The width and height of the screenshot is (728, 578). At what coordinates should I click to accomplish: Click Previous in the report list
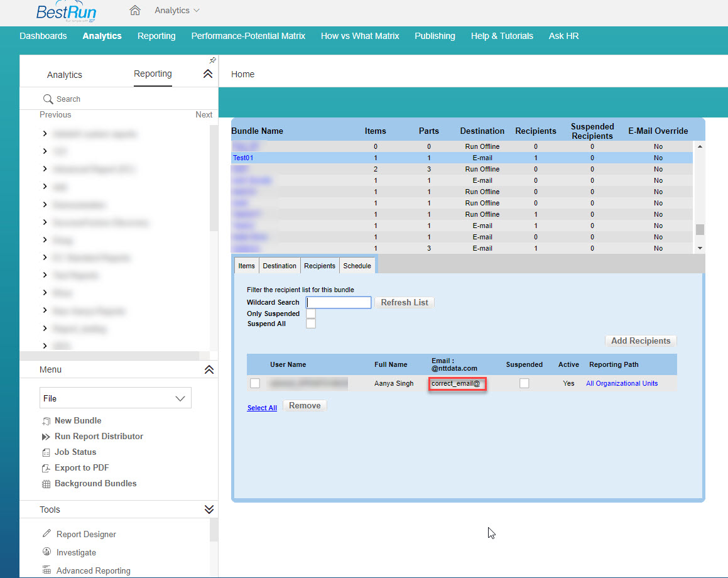pos(55,115)
